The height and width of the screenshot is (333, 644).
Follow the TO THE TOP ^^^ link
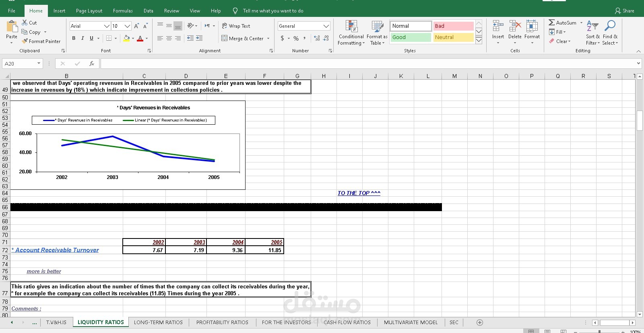click(359, 193)
